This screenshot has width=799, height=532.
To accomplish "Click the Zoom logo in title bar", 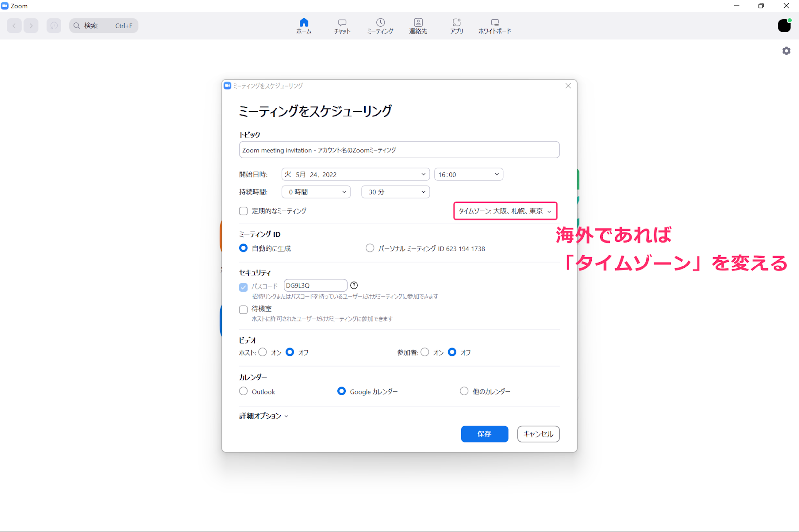I will [x=5, y=6].
